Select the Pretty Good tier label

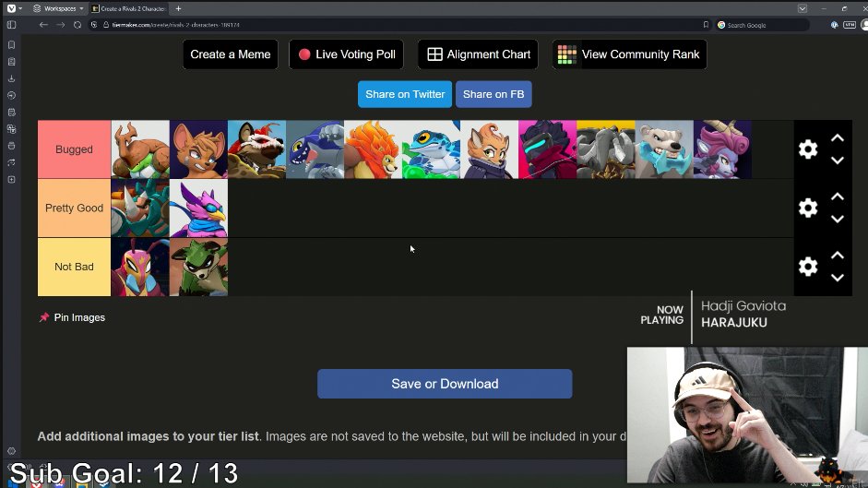(x=74, y=208)
